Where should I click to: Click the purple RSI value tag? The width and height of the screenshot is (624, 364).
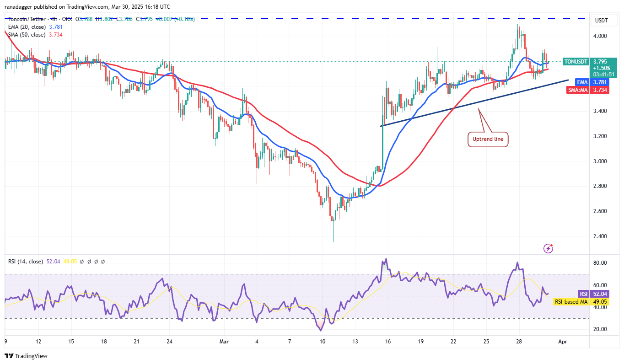click(x=583, y=294)
